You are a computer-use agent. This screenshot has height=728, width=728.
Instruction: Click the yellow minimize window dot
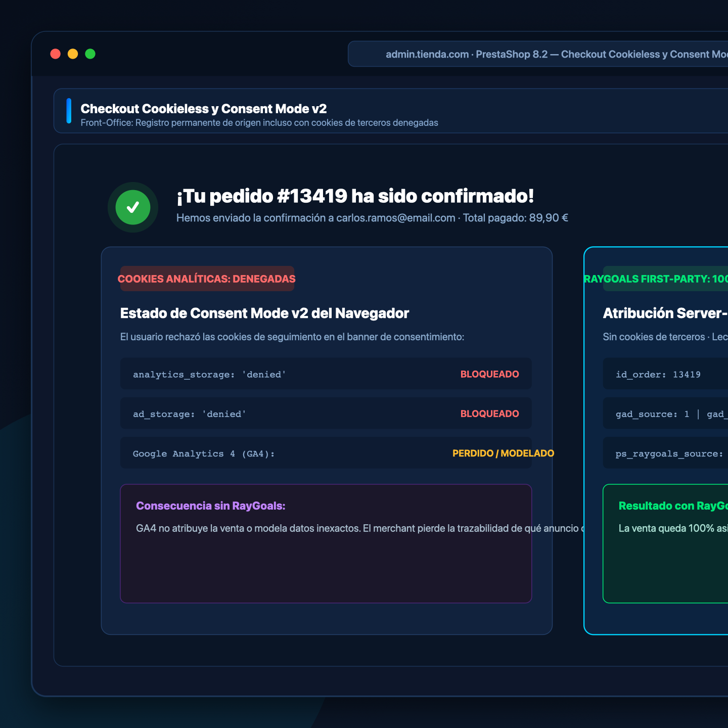pyautogui.click(x=73, y=54)
